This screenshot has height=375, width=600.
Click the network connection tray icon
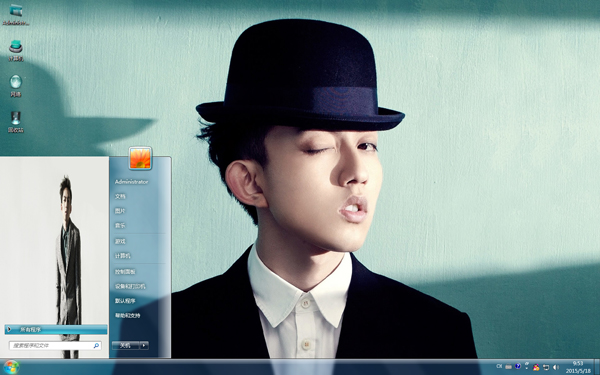click(x=546, y=367)
